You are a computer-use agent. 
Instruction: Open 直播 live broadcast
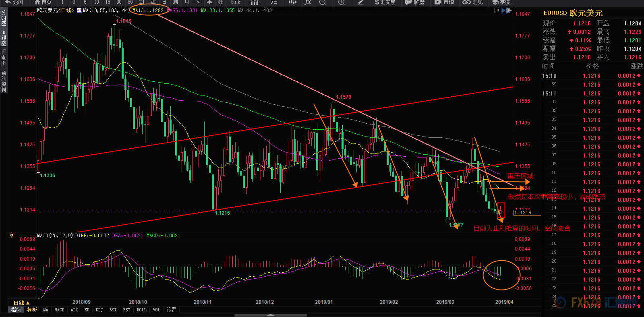click(x=444, y=2)
